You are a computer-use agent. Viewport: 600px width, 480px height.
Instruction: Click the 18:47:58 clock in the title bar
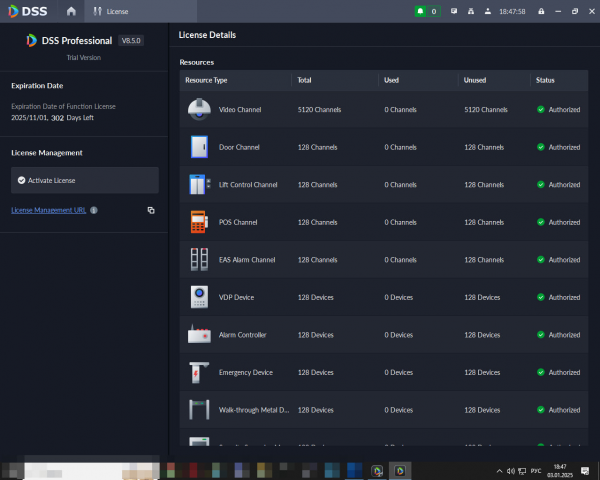(x=512, y=11)
